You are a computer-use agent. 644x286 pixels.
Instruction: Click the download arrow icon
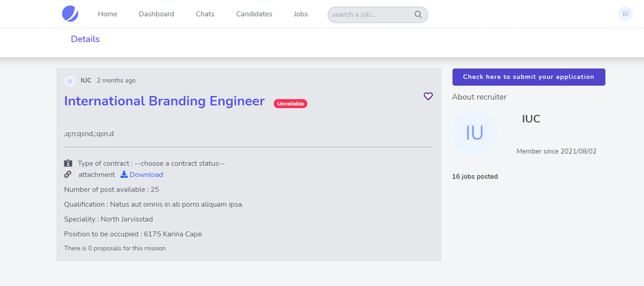pyautogui.click(x=124, y=174)
